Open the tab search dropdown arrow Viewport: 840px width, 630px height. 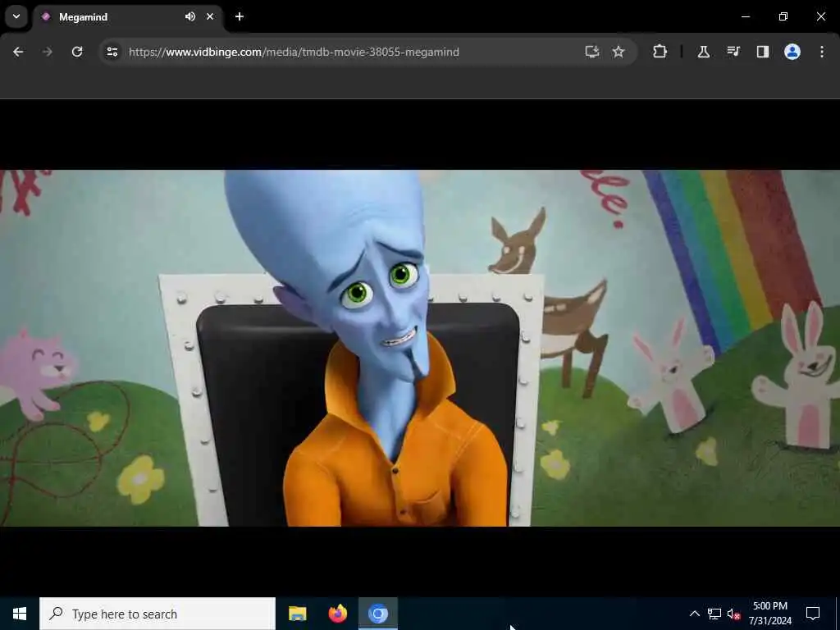click(16, 16)
